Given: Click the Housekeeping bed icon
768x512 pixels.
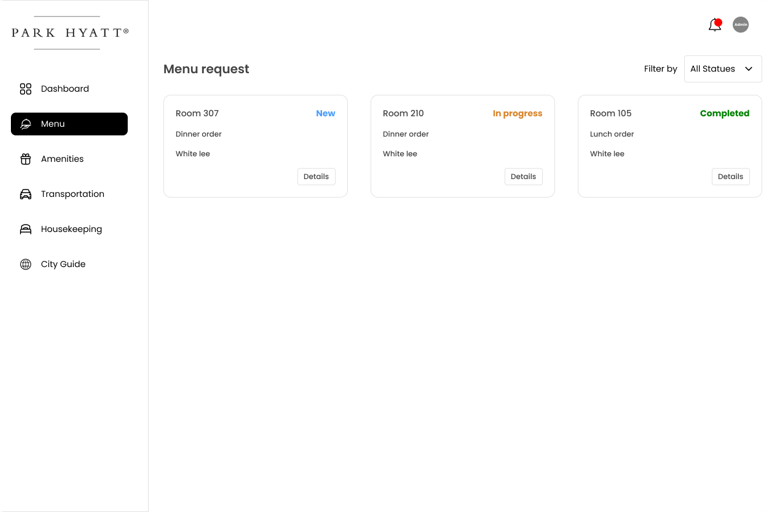Looking at the screenshot, I should click(25, 229).
